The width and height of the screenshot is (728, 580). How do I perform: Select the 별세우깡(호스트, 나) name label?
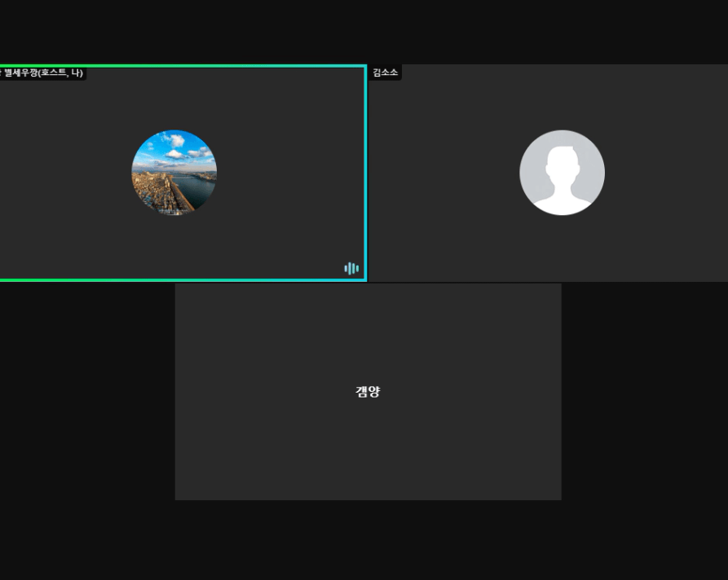click(42, 72)
